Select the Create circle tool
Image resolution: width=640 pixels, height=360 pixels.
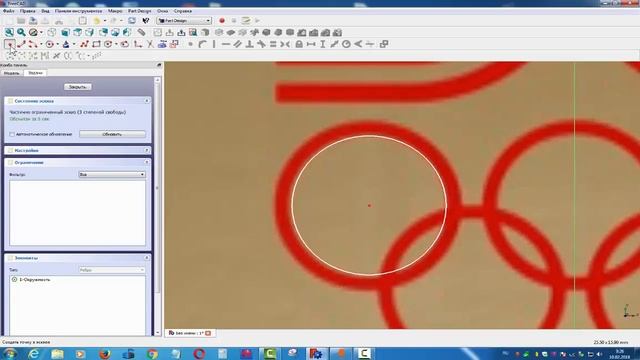(x=50, y=44)
